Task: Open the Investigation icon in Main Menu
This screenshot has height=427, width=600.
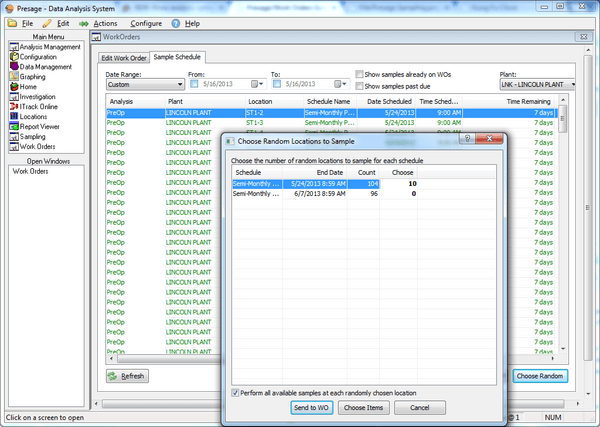Action: coord(14,97)
